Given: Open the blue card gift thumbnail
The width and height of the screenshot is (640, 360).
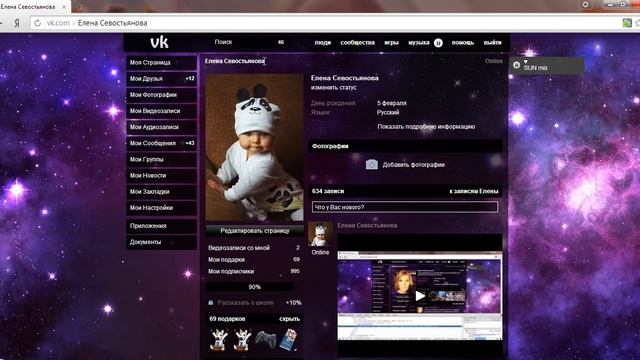Looking at the screenshot, I should [x=289, y=340].
